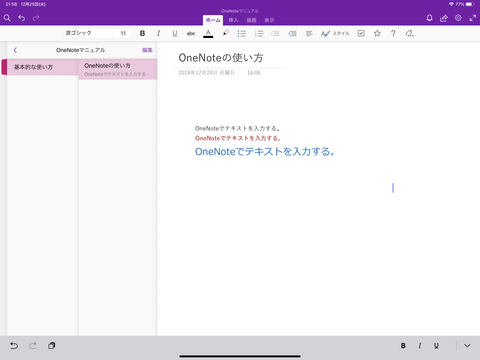Image resolution: width=480 pixels, height=360 pixels.
Task: Switch to the 挿入 tab
Action: click(x=233, y=20)
